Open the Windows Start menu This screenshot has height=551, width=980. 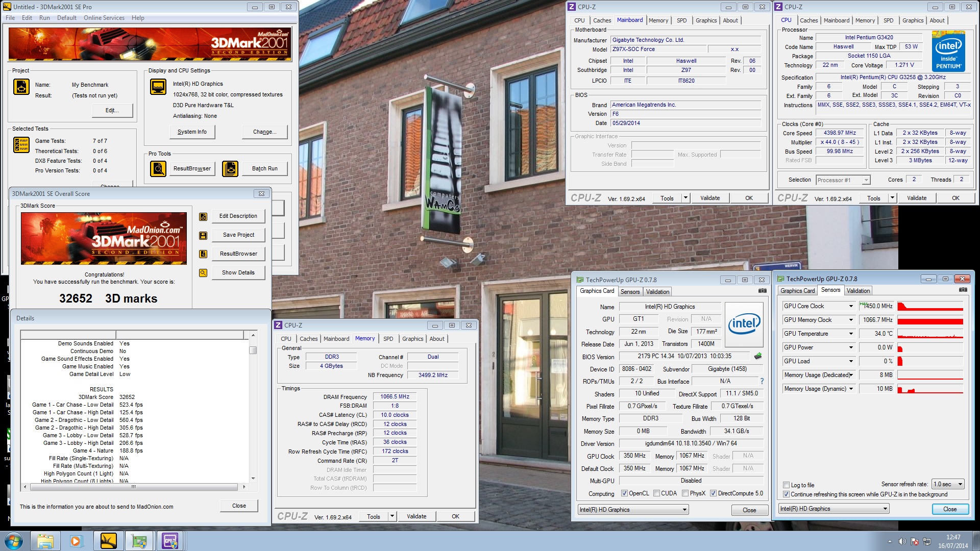[x=14, y=541]
